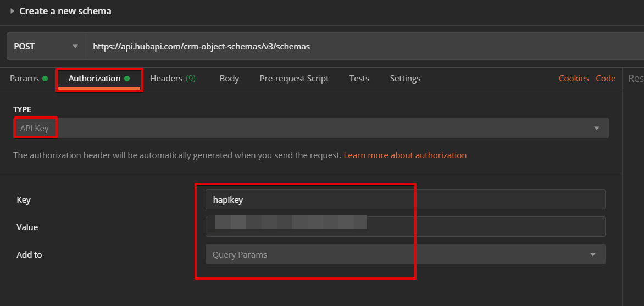644x306 pixels.
Task: Click the Cookies link
Action: (574, 79)
